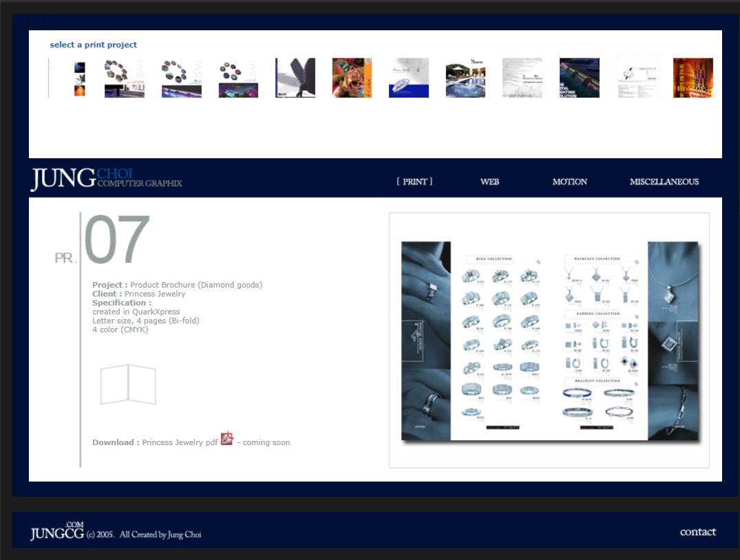Select the gray fan-shaped building thumbnail

point(295,78)
